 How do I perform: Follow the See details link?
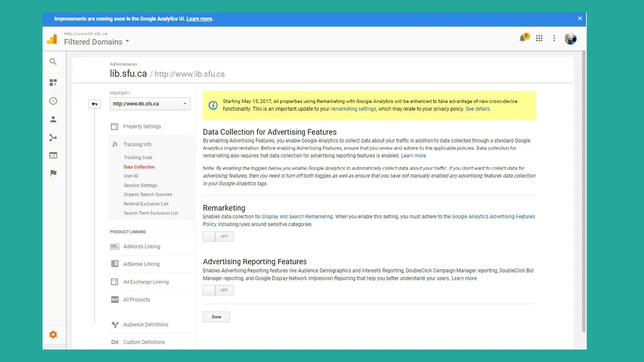click(x=477, y=109)
